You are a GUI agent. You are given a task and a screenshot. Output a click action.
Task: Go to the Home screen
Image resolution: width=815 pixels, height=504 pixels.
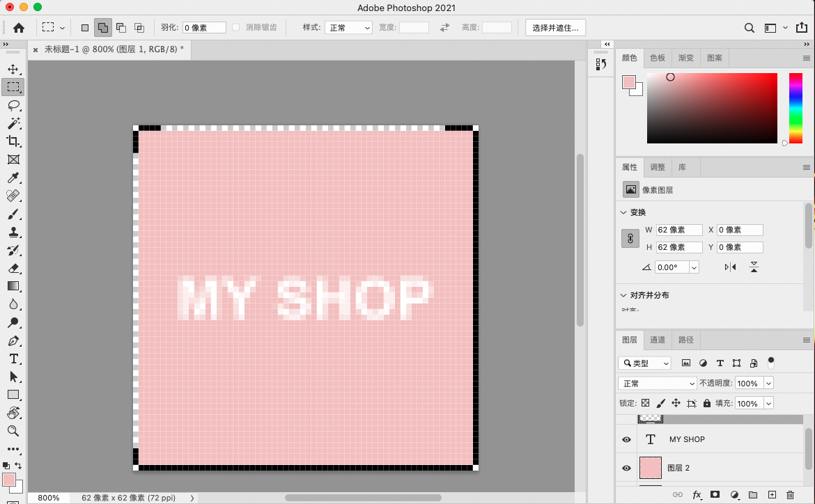19,28
